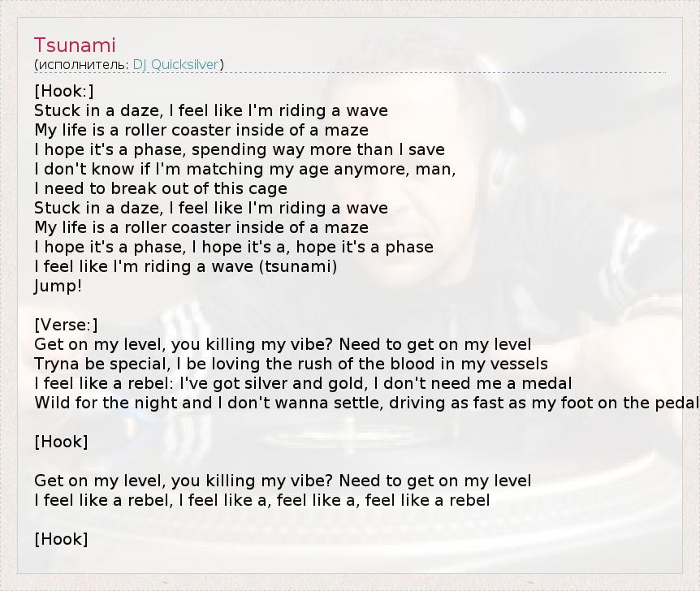Click the line "Wild for the night"

365,403
